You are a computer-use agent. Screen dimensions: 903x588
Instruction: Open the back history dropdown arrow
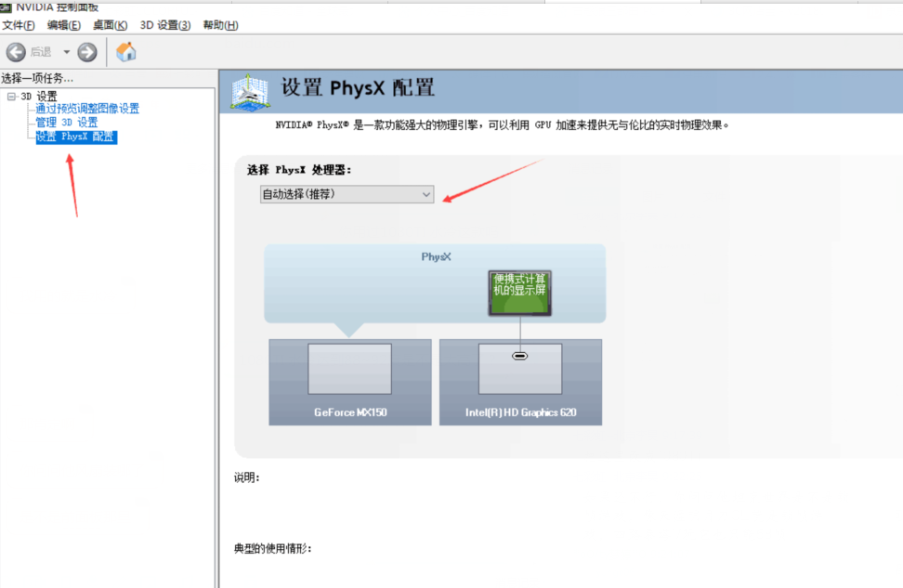click(x=67, y=52)
